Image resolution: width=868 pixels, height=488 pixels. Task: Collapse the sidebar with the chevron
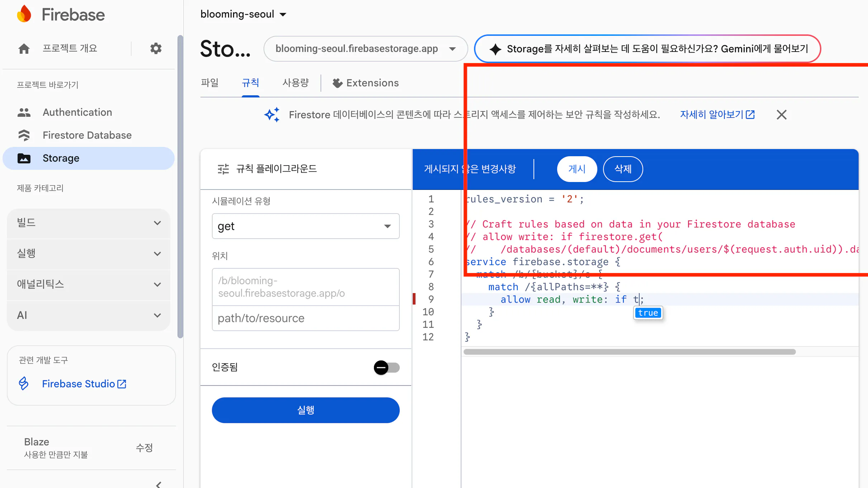click(x=158, y=484)
